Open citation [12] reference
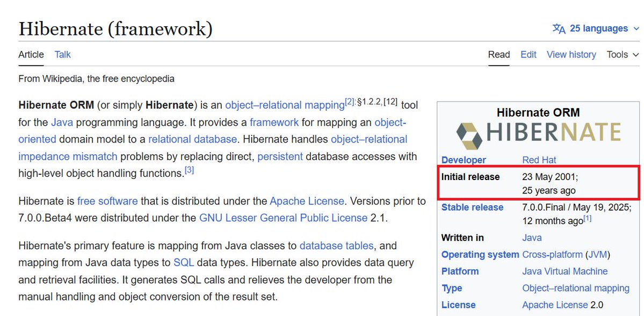This screenshot has width=644, height=316. [390, 102]
